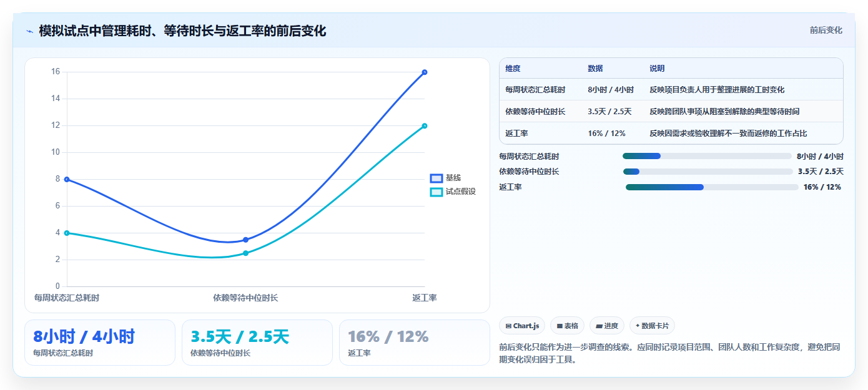868x390 pixels.
Task: Click the icon in 表格 chip
Action: (560, 326)
